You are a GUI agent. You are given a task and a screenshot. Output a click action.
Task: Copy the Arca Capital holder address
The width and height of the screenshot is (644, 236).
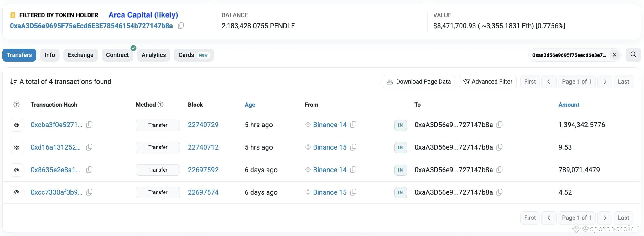click(181, 26)
